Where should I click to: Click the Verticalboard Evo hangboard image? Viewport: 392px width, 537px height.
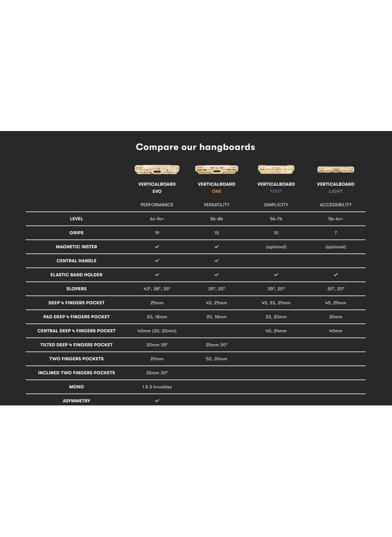coord(157,170)
